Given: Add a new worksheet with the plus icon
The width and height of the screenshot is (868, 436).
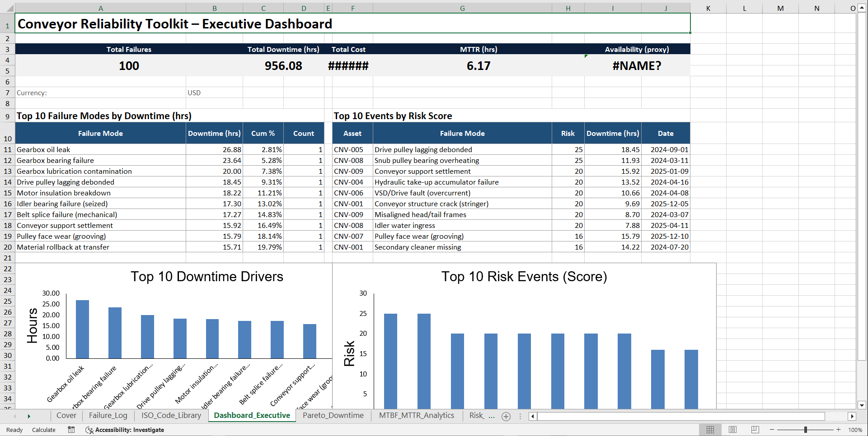Looking at the screenshot, I should 506,416.
